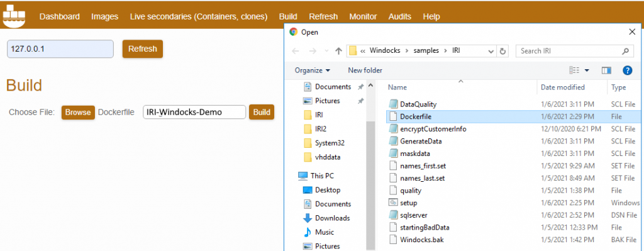Open the view options dropdown arrow
The width and height of the screenshot is (644, 251).
[x=587, y=70]
